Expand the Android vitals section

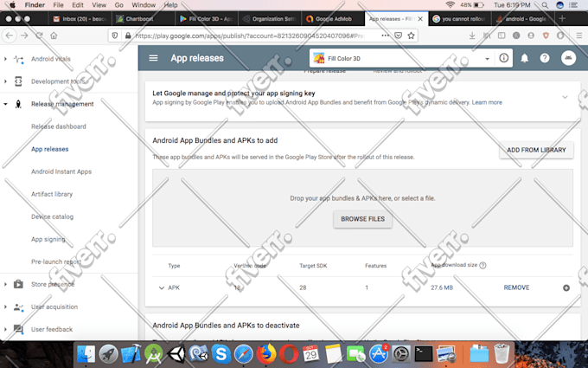(x=5, y=59)
